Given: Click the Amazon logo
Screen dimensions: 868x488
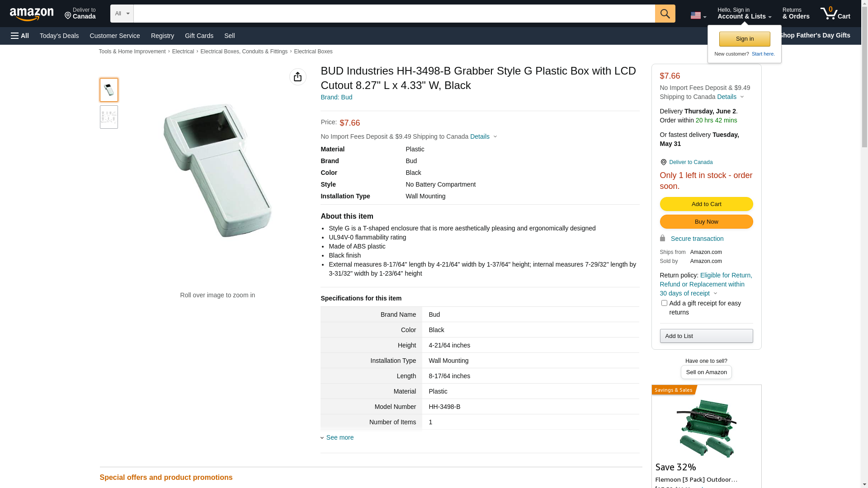Looking at the screenshot, I should [x=32, y=14].
